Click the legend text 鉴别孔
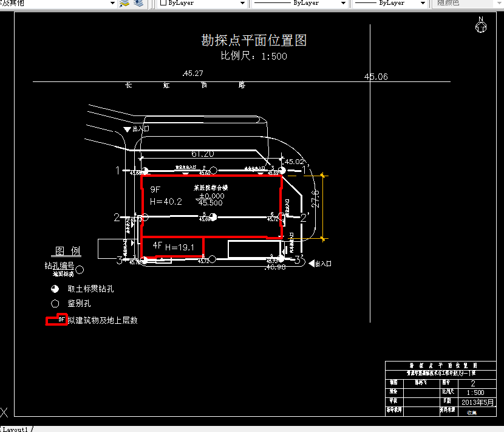 tap(79, 303)
